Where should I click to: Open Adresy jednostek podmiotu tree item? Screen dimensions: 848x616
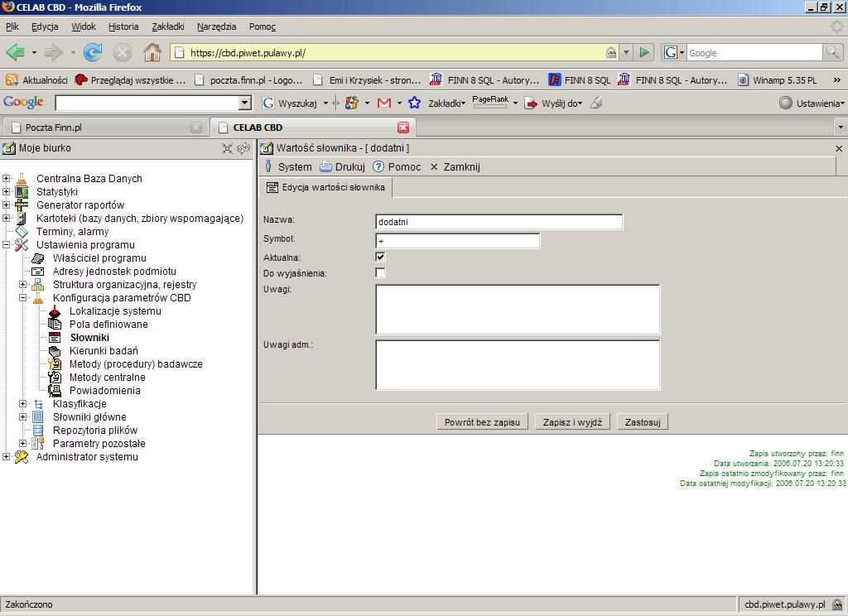tap(114, 271)
